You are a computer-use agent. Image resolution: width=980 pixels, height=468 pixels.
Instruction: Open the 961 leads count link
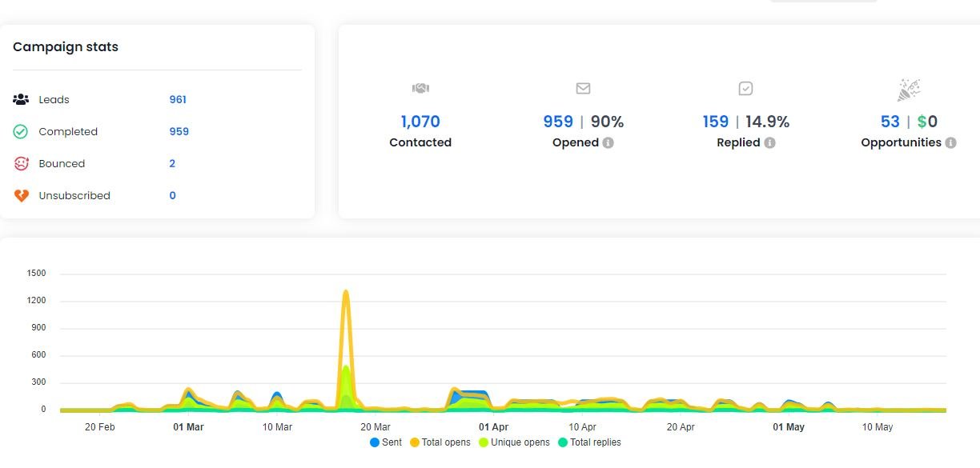click(x=178, y=100)
